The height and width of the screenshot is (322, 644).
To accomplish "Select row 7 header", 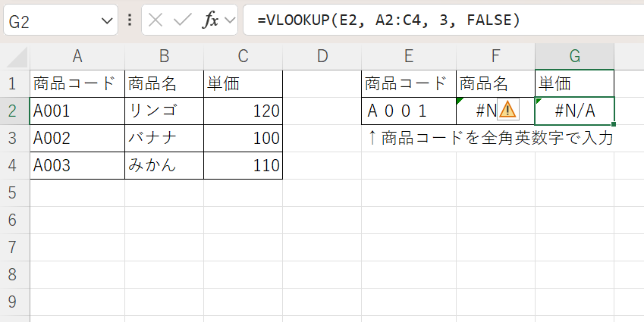I will click(x=14, y=247).
